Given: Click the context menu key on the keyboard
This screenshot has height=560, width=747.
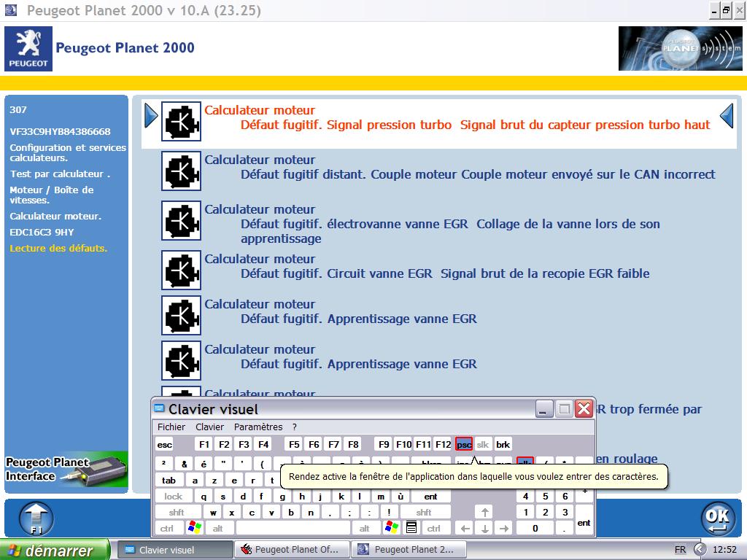Looking at the screenshot, I should [411, 528].
